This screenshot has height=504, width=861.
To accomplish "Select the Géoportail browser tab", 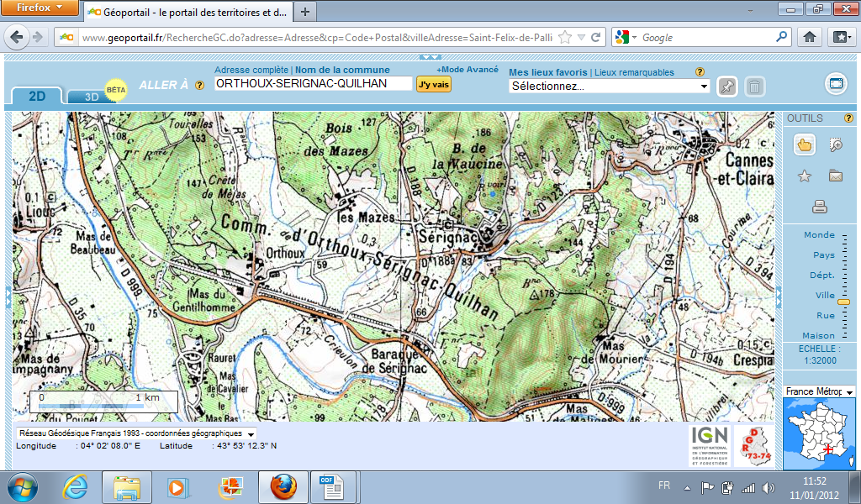I will coord(188,12).
